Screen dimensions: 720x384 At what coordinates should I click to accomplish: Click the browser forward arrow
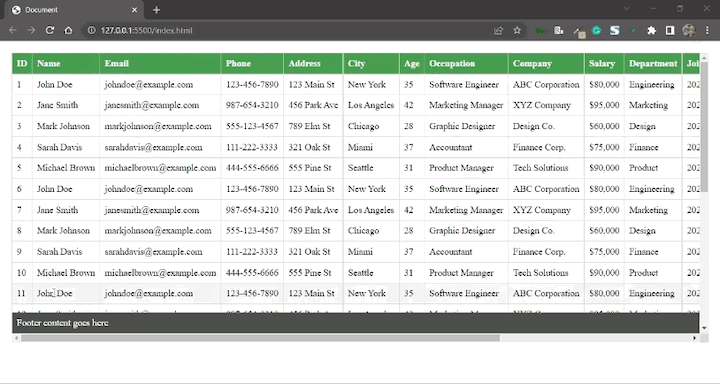coord(31,30)
